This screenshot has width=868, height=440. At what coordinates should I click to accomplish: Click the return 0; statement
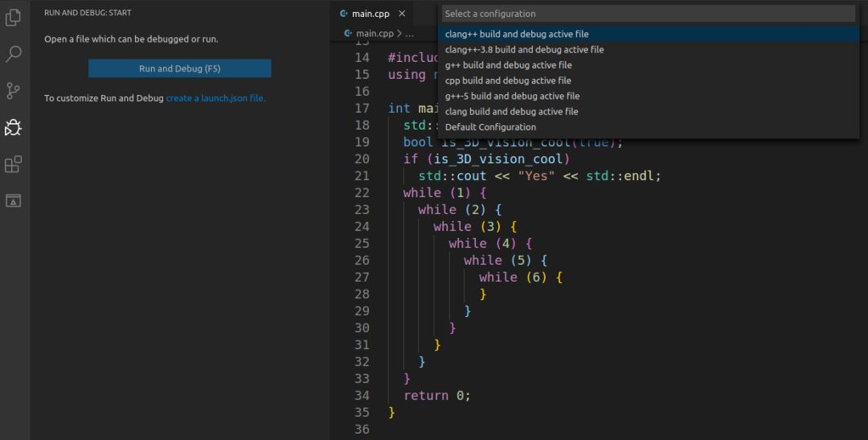(436, 396)
